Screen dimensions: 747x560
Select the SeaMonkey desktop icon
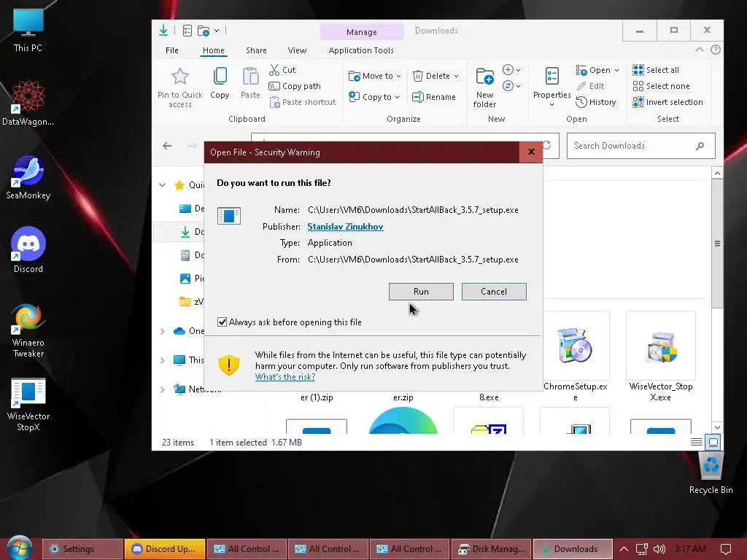pyautogui.click(x=28, y=178)
